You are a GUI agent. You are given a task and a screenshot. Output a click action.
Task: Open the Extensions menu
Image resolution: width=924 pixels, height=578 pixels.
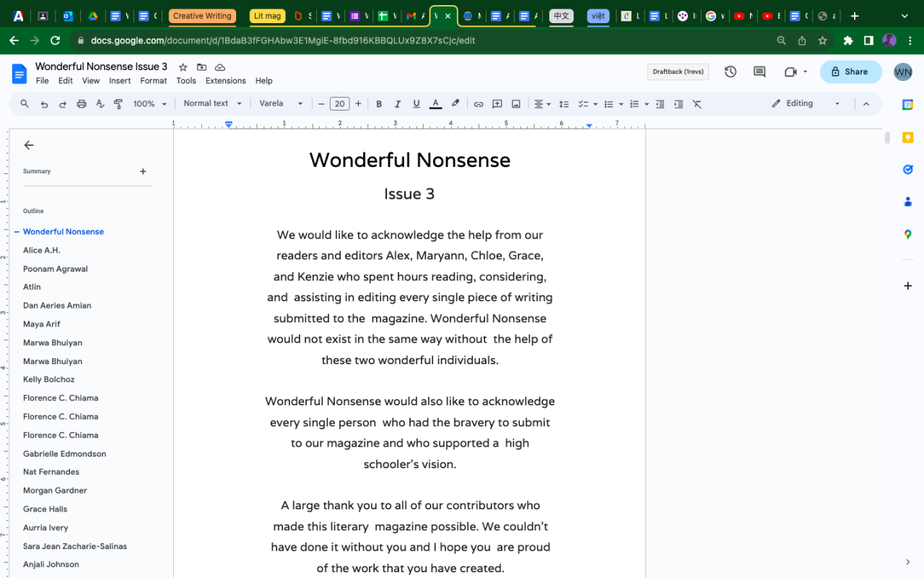point(225,81)
